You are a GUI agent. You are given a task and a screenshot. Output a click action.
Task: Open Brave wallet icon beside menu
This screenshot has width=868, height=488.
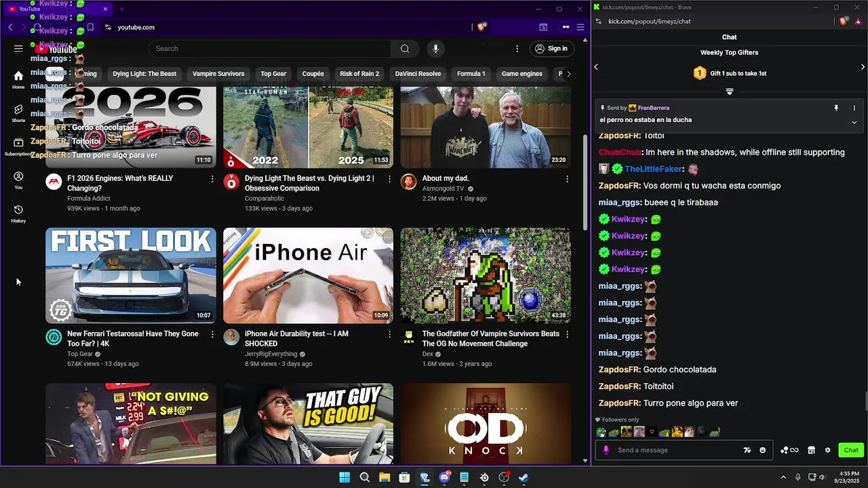point(566,27)
